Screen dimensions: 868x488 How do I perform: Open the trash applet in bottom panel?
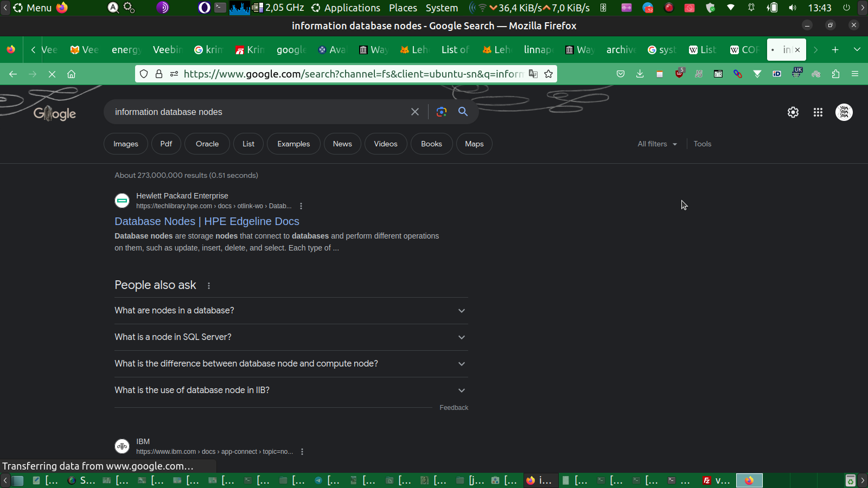tap(851, 480)
